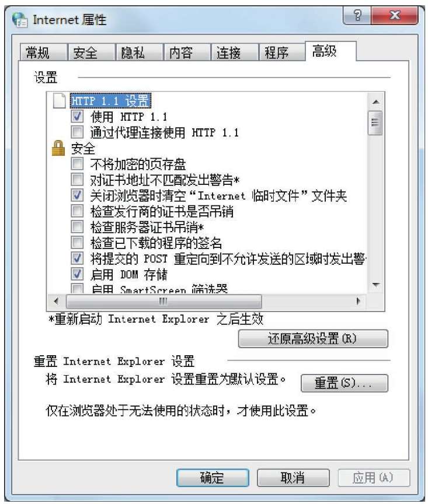Click the help question mark button
This screenshot has width=428, height=504.
(357, 15)
